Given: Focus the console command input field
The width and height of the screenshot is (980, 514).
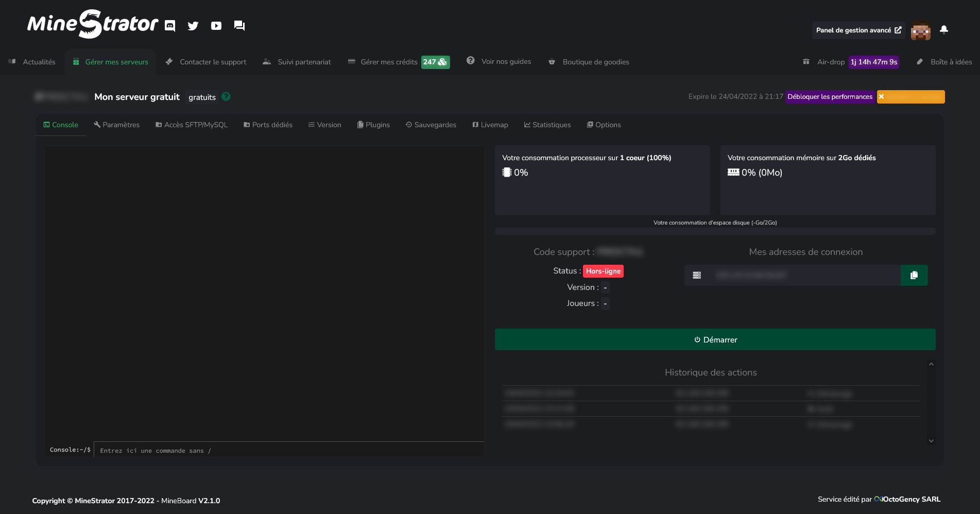Looking at the screenshot, I should [289, 450].
